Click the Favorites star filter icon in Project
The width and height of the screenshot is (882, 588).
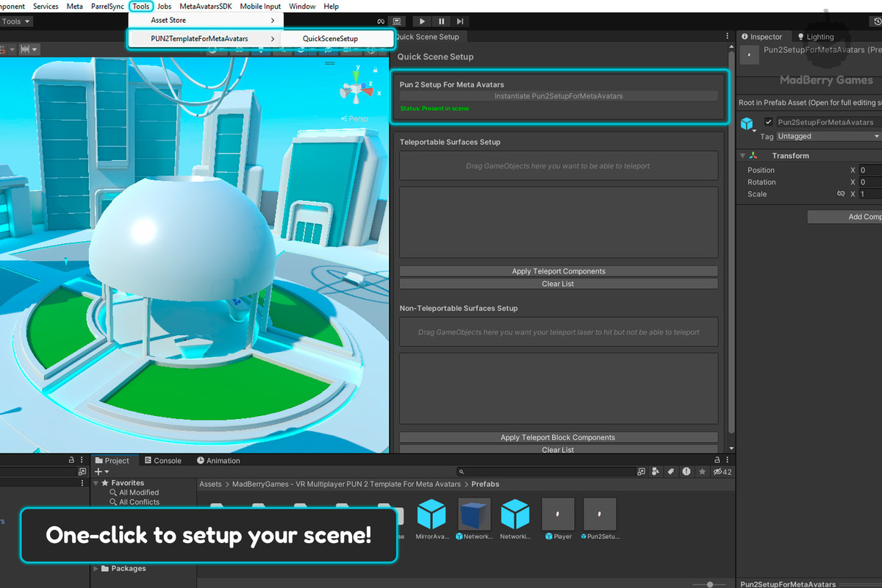tap(702, 472)
